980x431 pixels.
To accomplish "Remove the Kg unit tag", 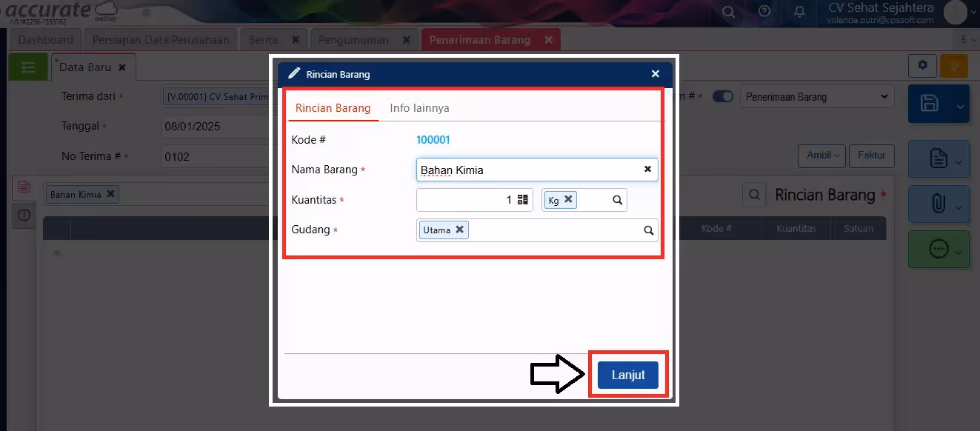I will [568, 199].
